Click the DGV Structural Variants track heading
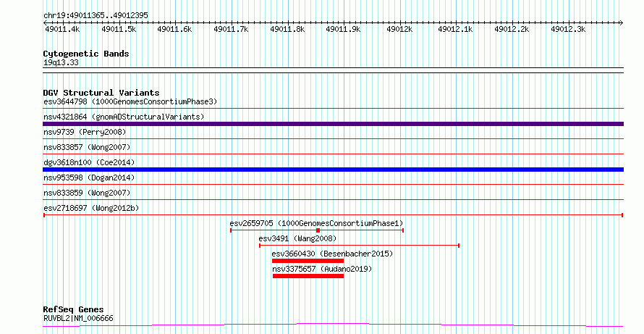This screenshot has width=644, height=334. (101, 93)
